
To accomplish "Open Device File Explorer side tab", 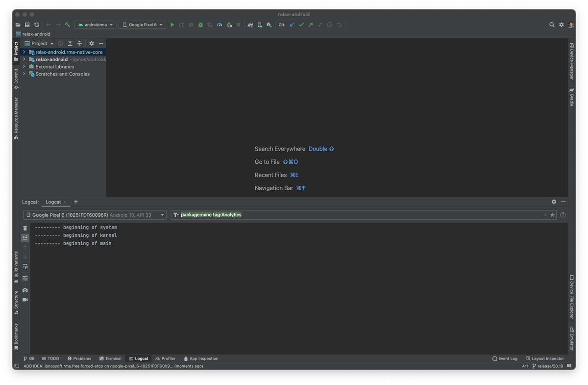I will coord(572,297).
